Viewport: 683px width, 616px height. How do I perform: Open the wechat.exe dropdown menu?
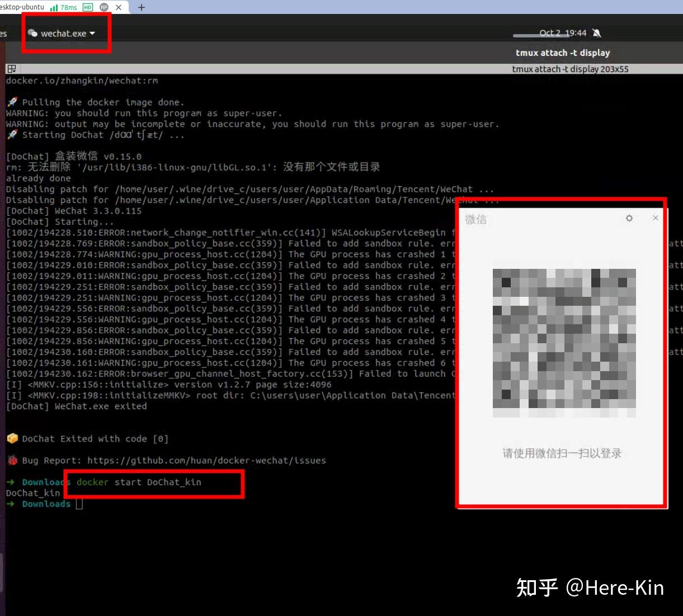point(64,33)
